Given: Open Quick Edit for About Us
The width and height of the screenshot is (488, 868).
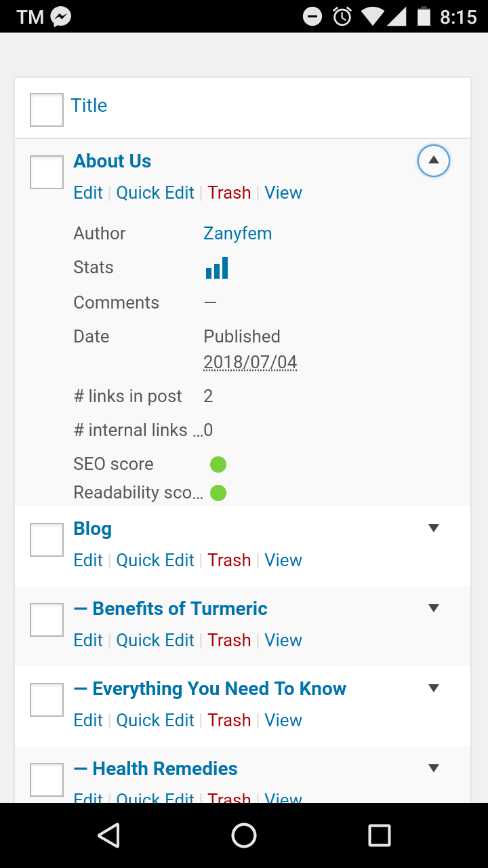Looking at the screenshot, I should (x=155, y=193).
